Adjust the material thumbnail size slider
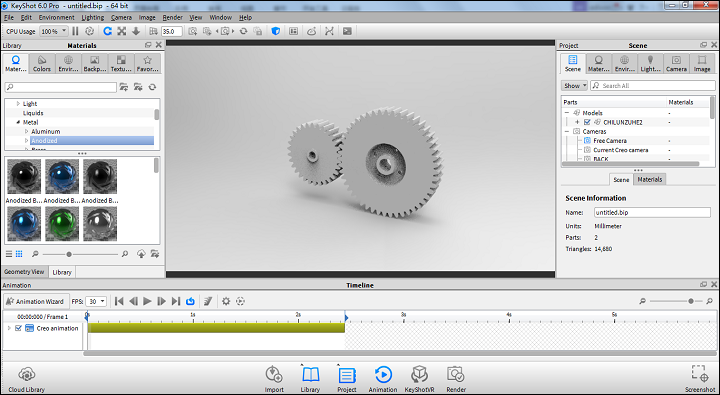 [x=69, y=254]
